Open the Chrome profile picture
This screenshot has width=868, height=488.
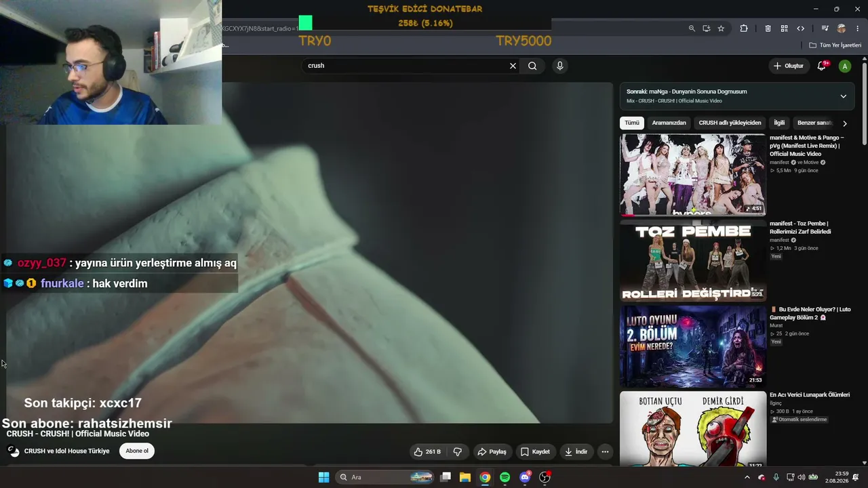[842, 28]
